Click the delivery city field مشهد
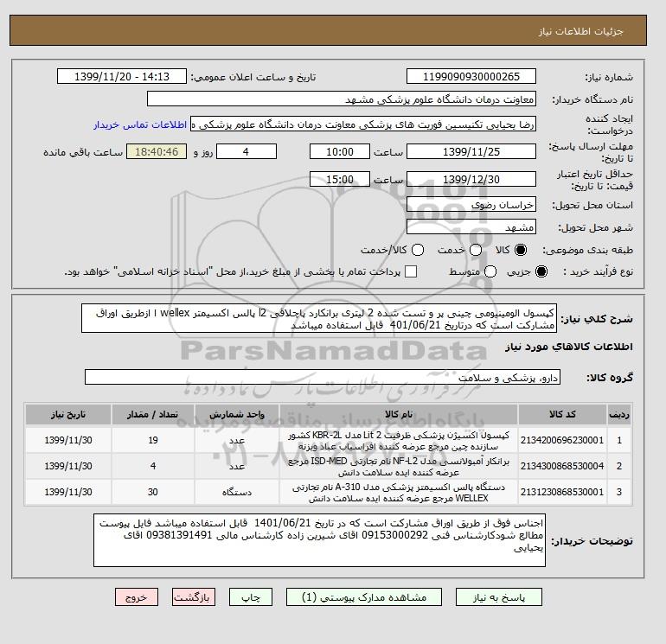Image resolution: width=666 pixels, height=644 pixels. tap(471, 227)
